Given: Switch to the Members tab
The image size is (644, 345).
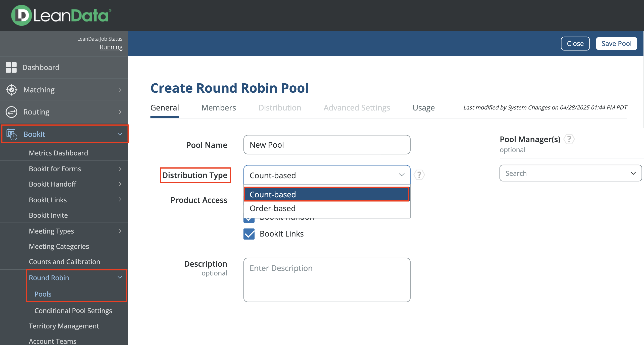Looking at the screenshot, I should click(x=218, y=108).
